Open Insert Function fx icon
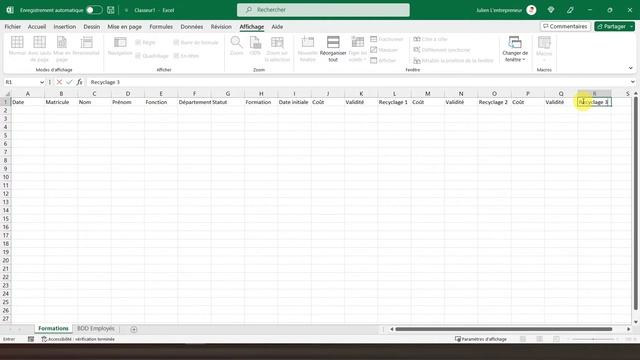The image size is (640, 360). pos(79,82)
